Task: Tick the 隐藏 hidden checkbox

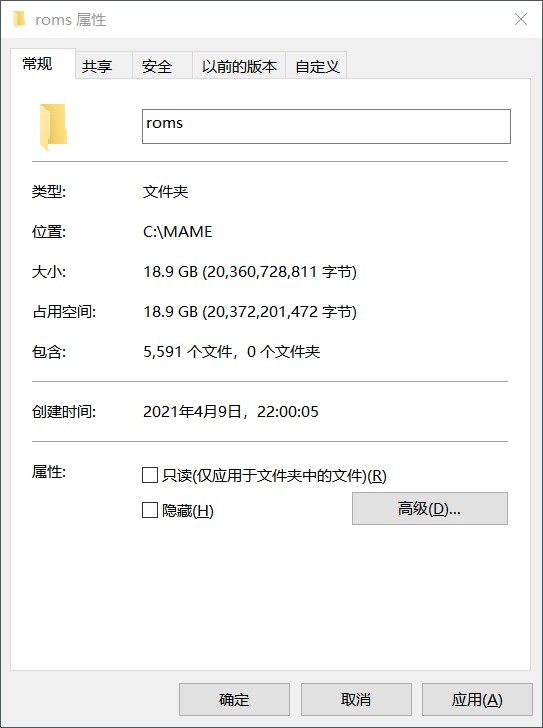Action: click(150, 510)
